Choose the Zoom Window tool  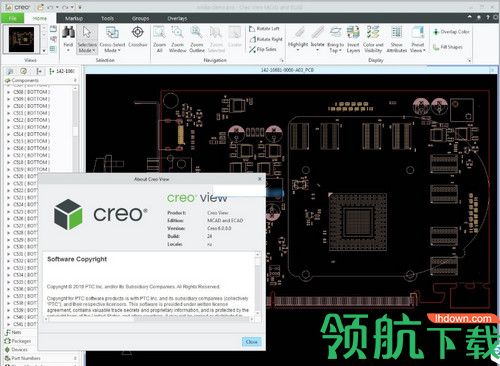(x=177, y=32)
